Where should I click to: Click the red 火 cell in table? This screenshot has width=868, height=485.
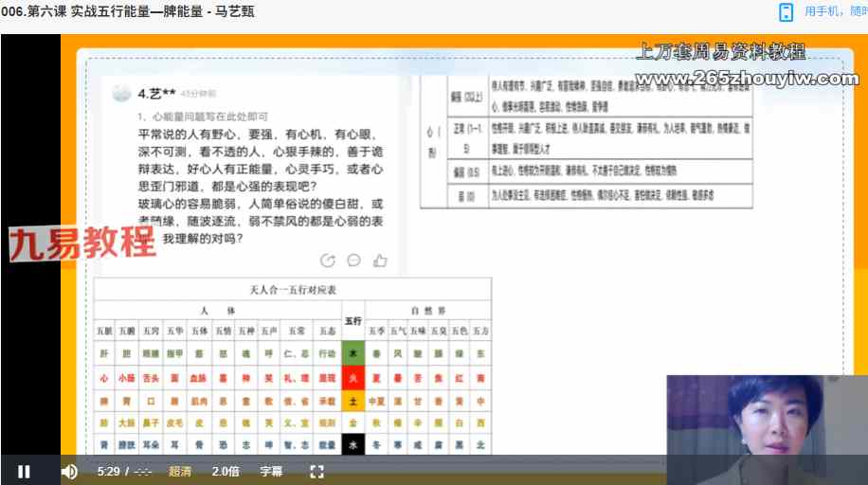coord(353,377)
